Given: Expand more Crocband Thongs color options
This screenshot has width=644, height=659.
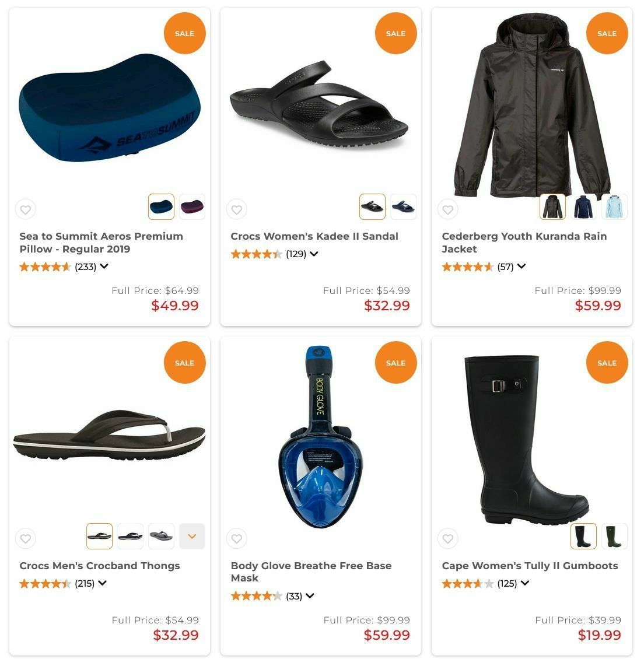Looking at the screenshot, I should click(192, 537).
